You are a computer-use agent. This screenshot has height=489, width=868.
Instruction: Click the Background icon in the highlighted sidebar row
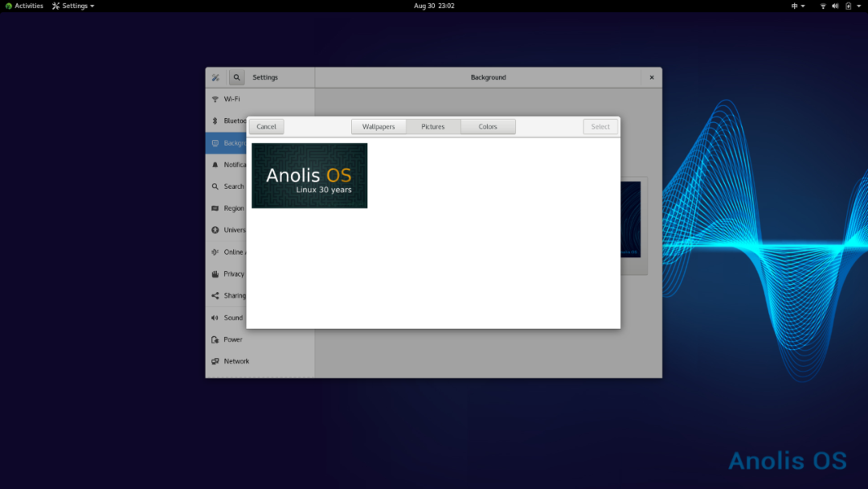point(215,143)
